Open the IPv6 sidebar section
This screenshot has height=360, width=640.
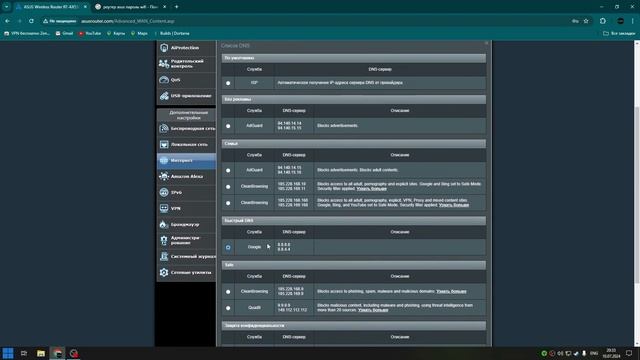186,192
